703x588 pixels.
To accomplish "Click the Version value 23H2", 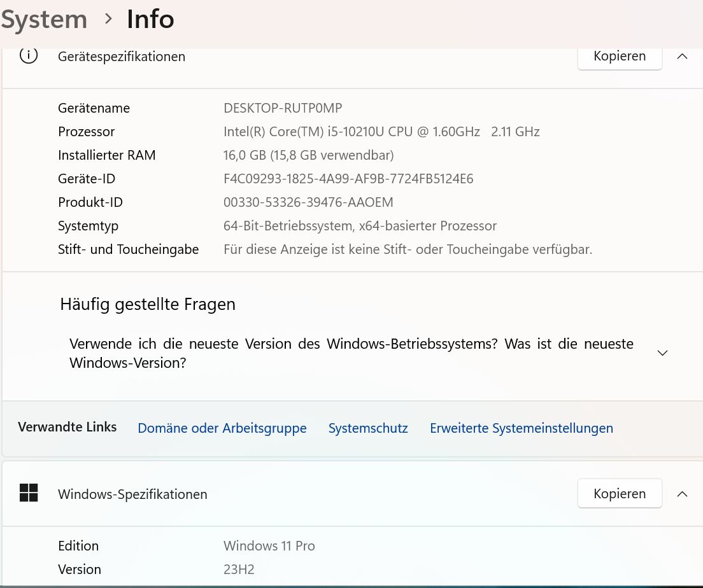I will click(239, 569).
